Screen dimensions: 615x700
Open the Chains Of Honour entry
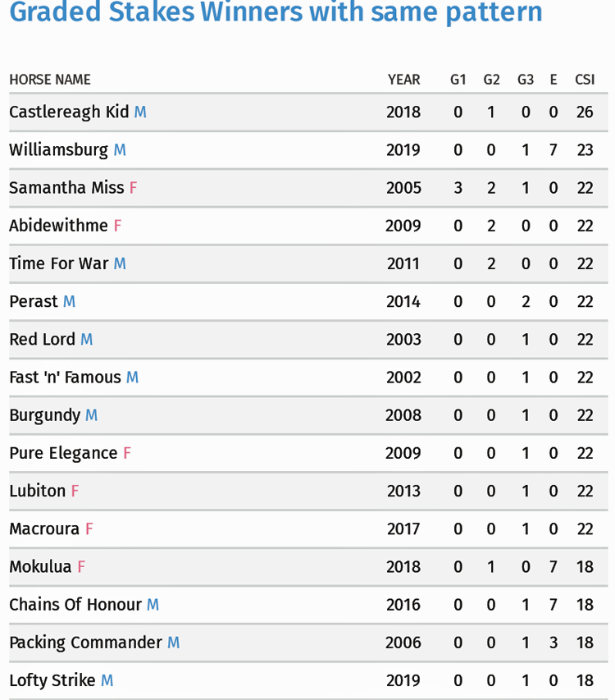(75, 605)
